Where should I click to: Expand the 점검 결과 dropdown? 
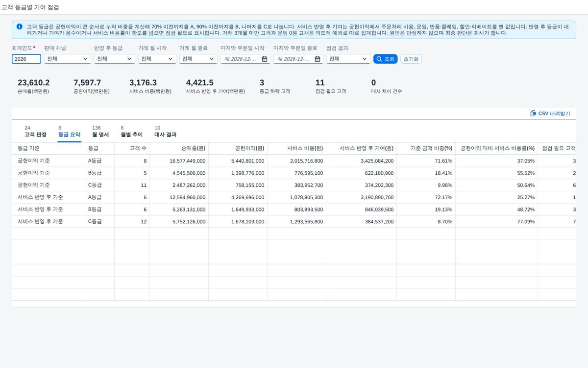coord(365,59)
